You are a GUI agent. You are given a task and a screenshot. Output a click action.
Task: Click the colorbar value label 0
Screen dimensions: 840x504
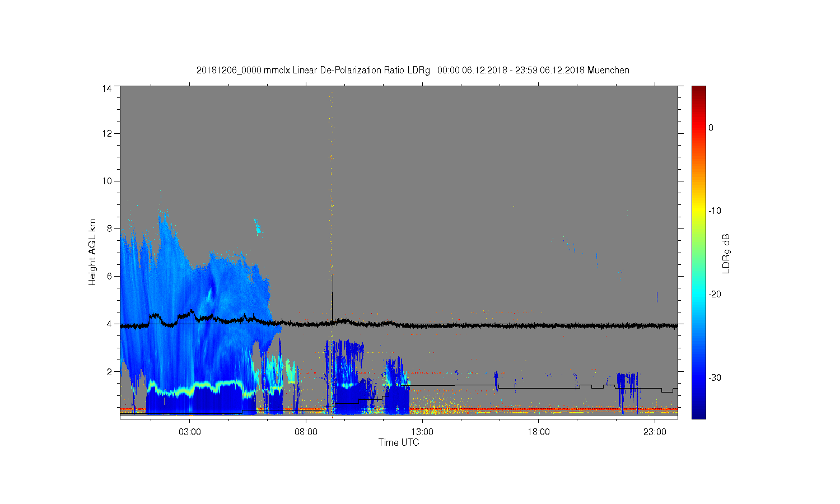711,128
